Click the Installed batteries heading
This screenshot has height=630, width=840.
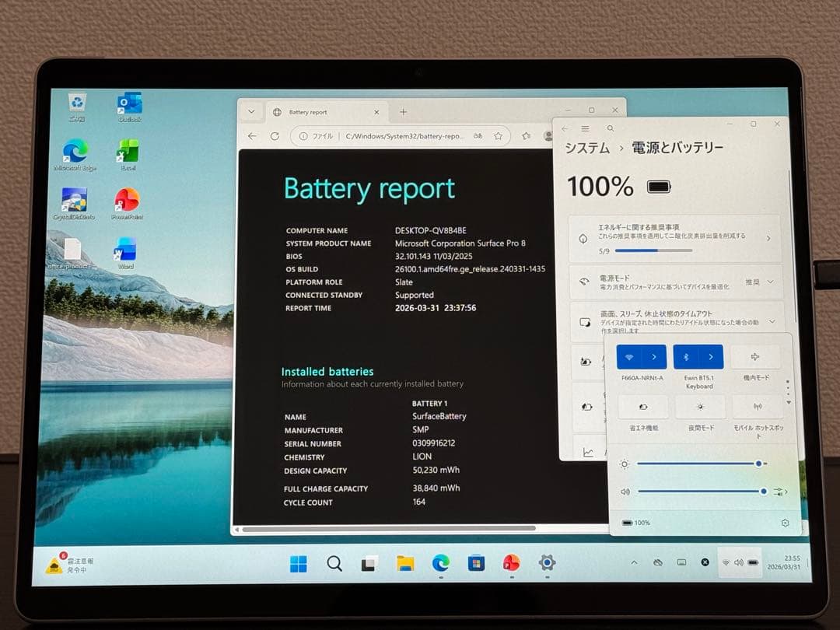[327, 371]
